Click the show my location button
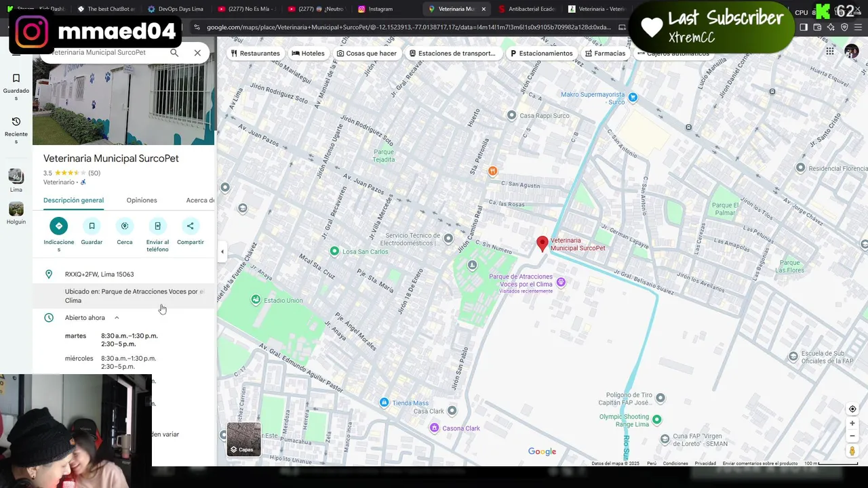This screenshot has width=868, height=488. pyautogui.click(x=852, y=409)
